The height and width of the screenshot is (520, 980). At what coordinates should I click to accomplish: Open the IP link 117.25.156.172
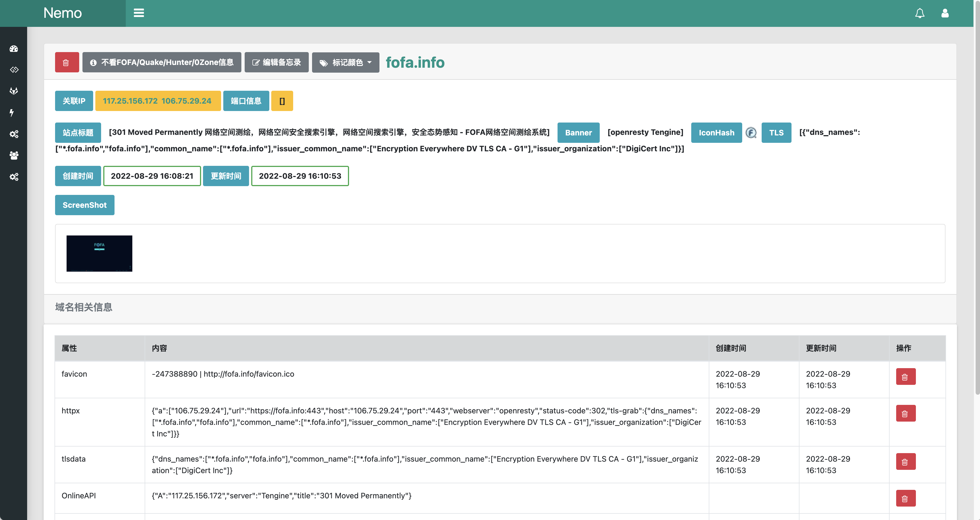click(x=130, y=101)
